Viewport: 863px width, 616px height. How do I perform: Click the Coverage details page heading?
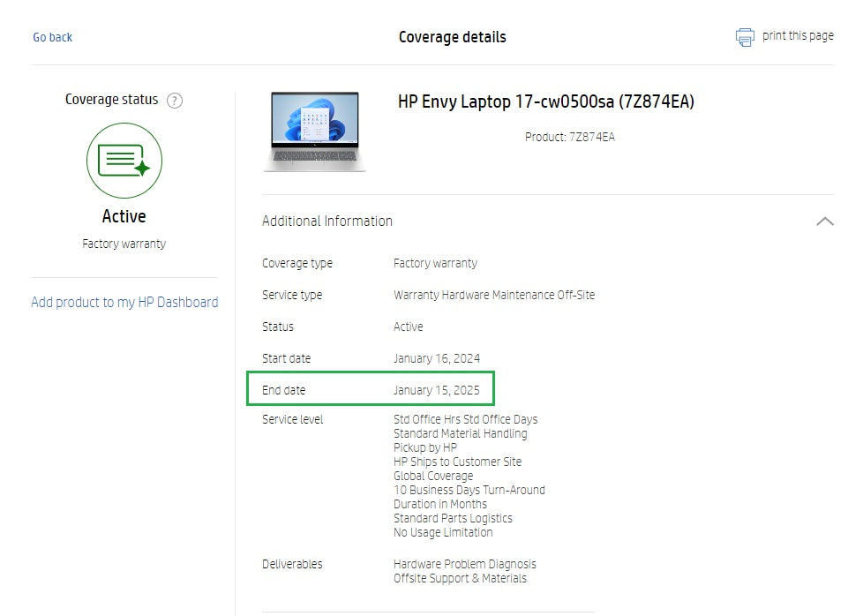click(452, 37)
